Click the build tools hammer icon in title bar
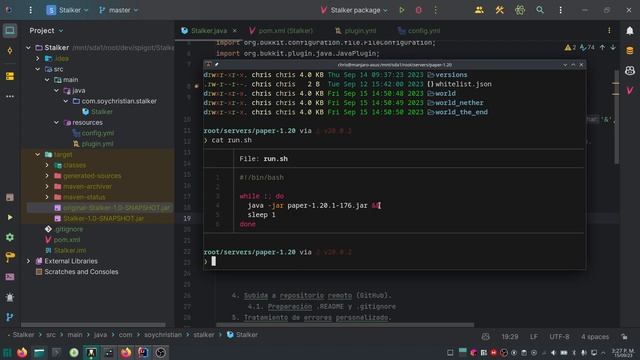 click(500, 10)
